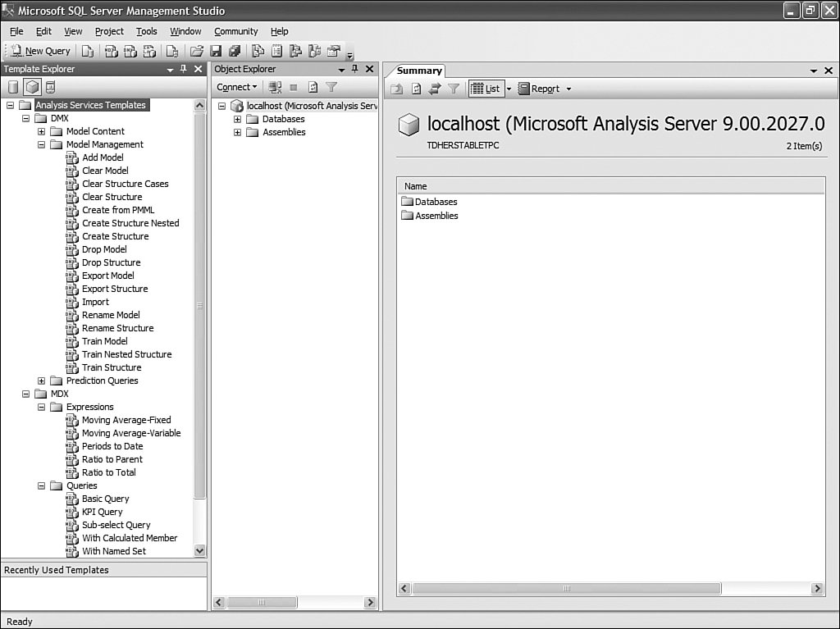Select the Train Model template item
The image size is (840, 629).
[104, 341]
